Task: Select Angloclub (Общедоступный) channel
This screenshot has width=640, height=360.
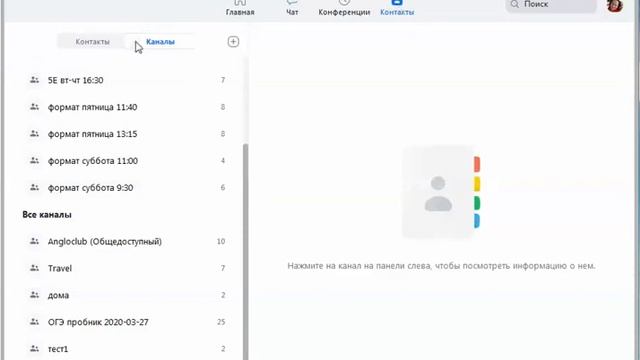Action: 127,241
